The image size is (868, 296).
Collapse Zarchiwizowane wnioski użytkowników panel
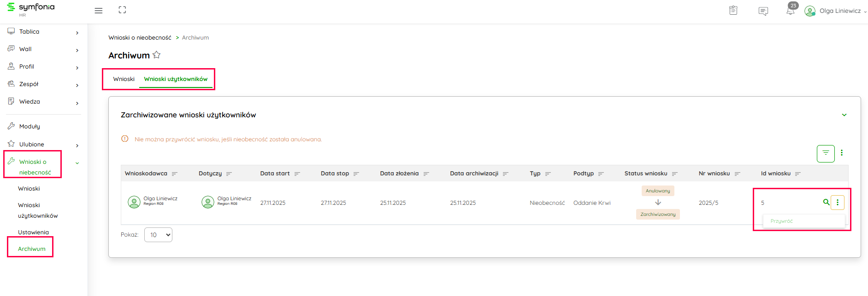[844, 115]
